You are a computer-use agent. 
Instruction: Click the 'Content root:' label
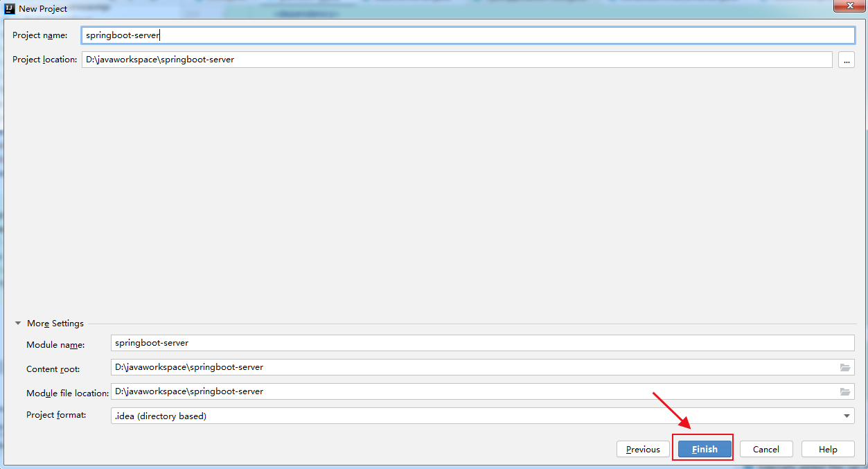pyautogui.click(x=53, y=369)
